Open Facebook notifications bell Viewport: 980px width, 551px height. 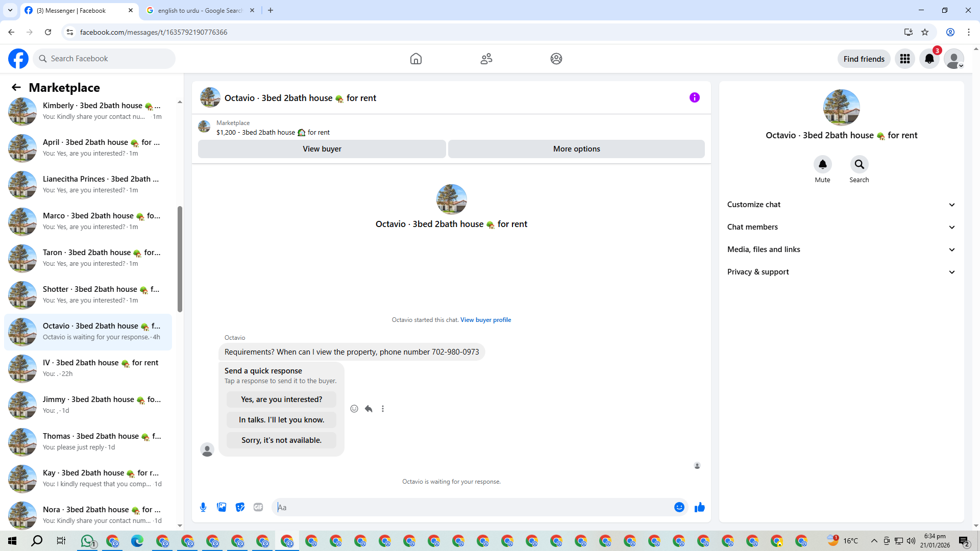(x=929, y=59)
